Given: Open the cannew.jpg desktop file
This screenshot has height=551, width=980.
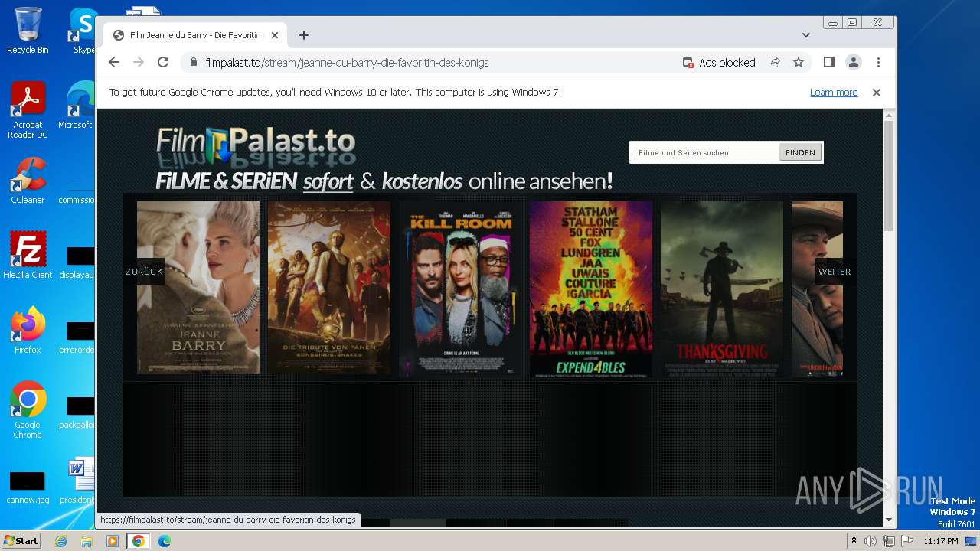Looking at the screenshot, I should 28,488.
